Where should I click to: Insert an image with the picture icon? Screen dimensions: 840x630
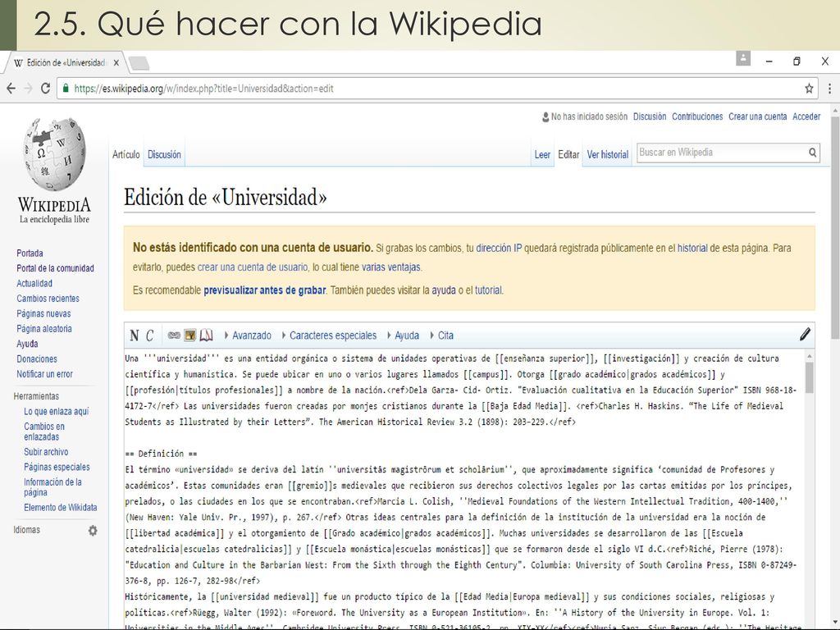click(190, 336)
